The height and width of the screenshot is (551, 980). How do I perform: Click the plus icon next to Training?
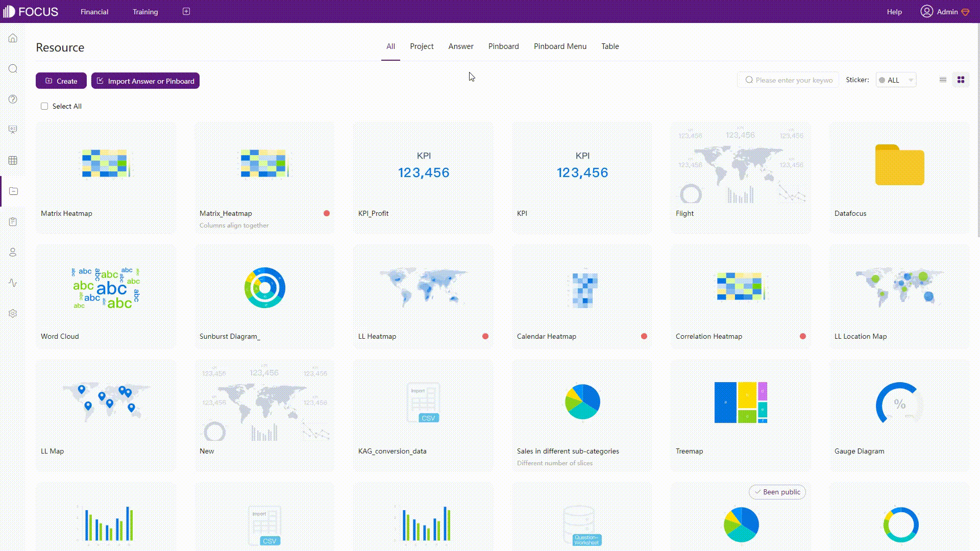click(x=186, y=11)
